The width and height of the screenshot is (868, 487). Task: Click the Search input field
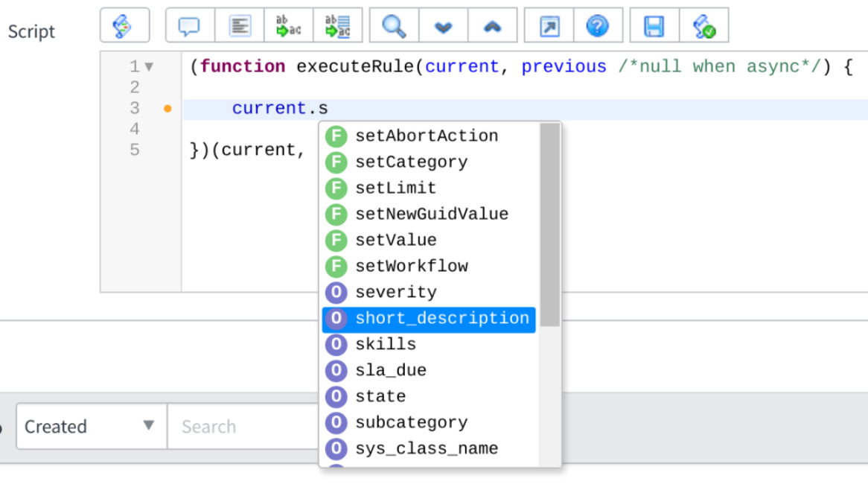(x=243, y=426)
